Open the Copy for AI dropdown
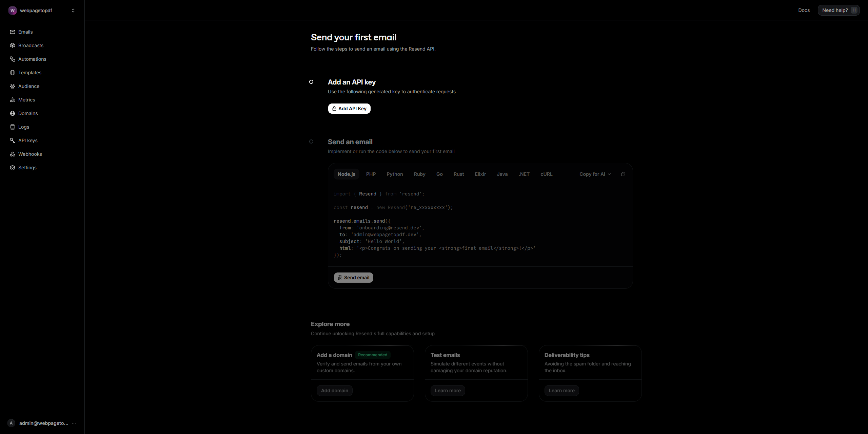This screenshot has width=868, height=434. pos(595,174)
